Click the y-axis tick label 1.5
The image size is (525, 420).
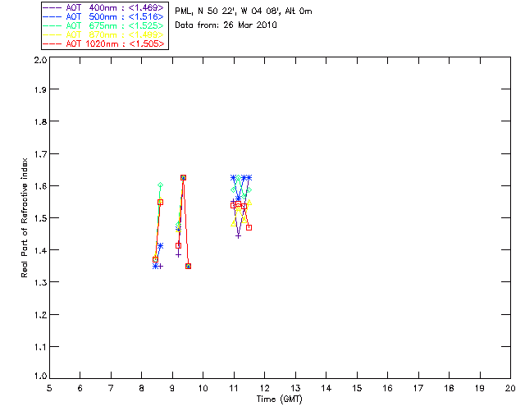(x=40, y=218)
